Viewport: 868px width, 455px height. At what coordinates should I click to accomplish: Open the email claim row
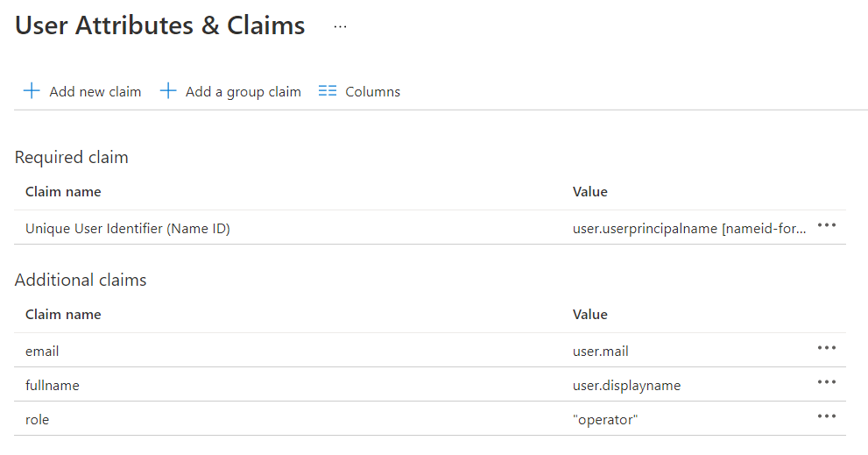click(42, 352)
